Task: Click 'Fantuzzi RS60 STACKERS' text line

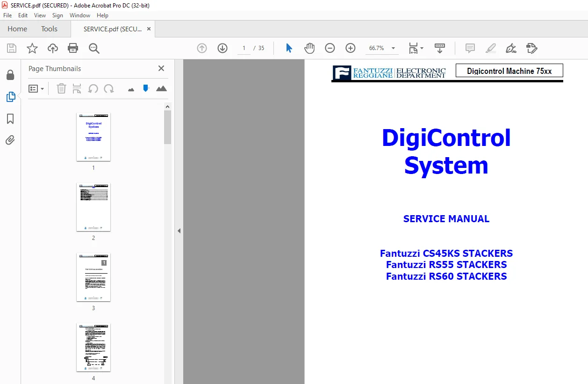Action: tap(446, 276)
